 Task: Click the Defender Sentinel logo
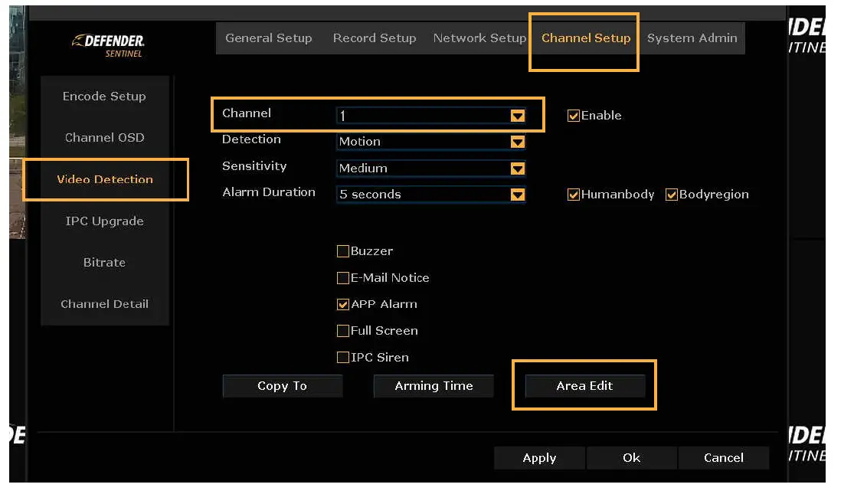tap(109, 46)
